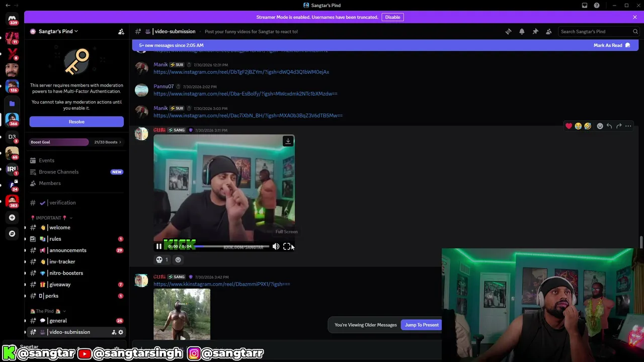This screenshot has width=644, height=362.
Task: Open video-submission Edit Channel gear
Action: 121,332
